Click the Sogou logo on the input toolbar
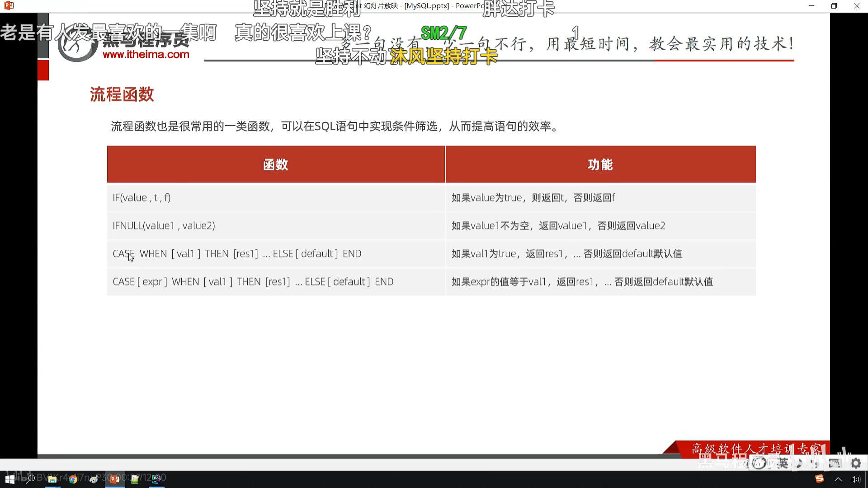 pyautogui.click(x=759, y=463)
